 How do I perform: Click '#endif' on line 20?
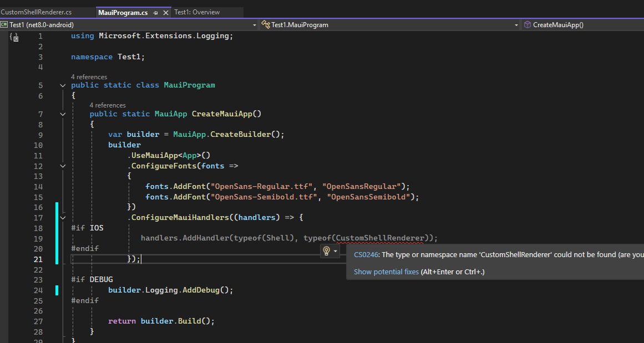pos(85,248)
